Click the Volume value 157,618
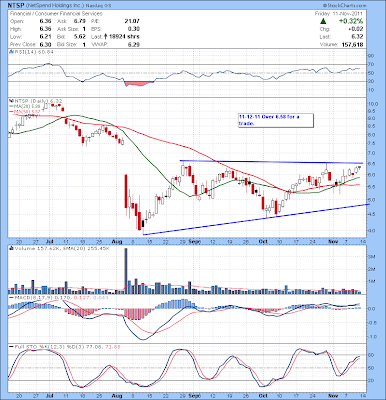This screenshot has height=400, width=386. coord(352,44)
